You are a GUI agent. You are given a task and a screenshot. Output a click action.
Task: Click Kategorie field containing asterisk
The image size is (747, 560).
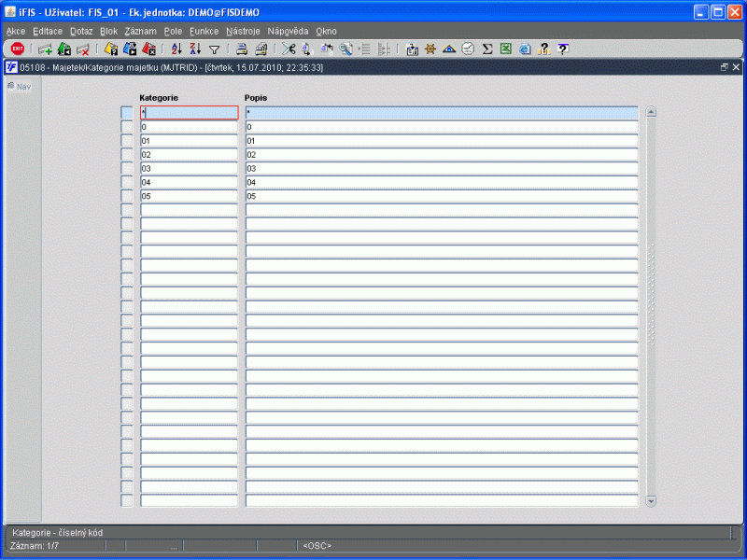[x=190, y=113]
